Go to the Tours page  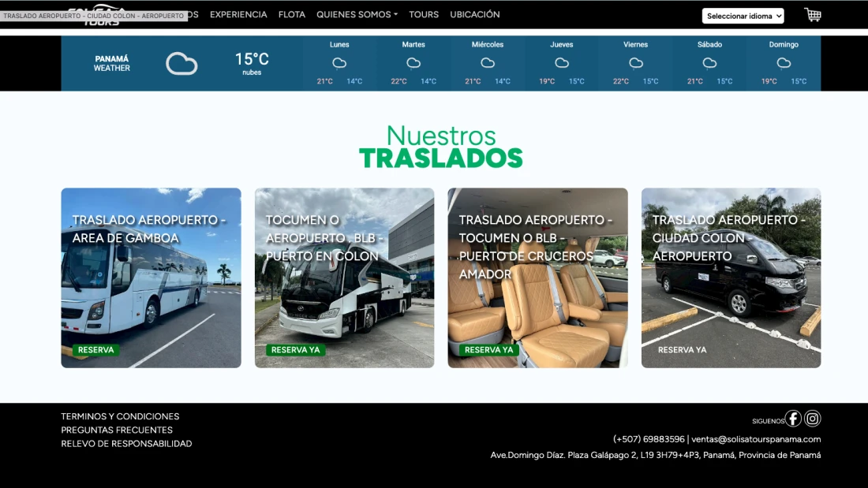424,14
